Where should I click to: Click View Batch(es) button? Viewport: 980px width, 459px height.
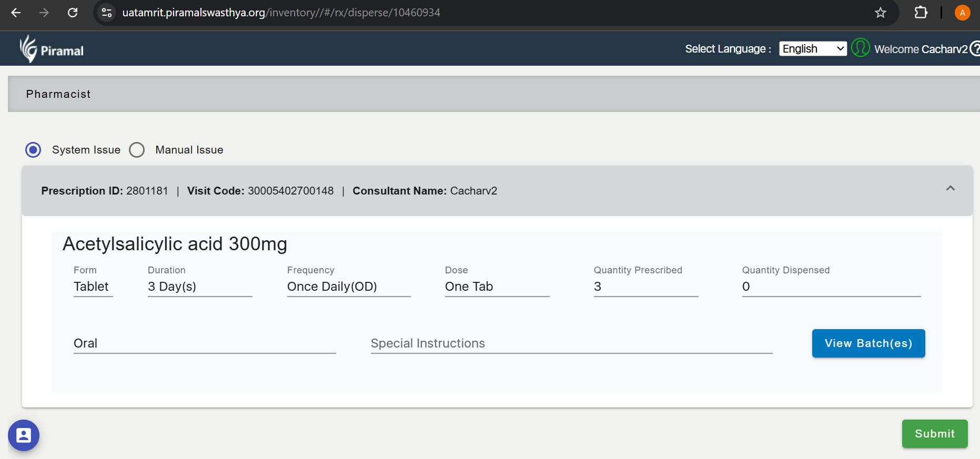point(868,343)
